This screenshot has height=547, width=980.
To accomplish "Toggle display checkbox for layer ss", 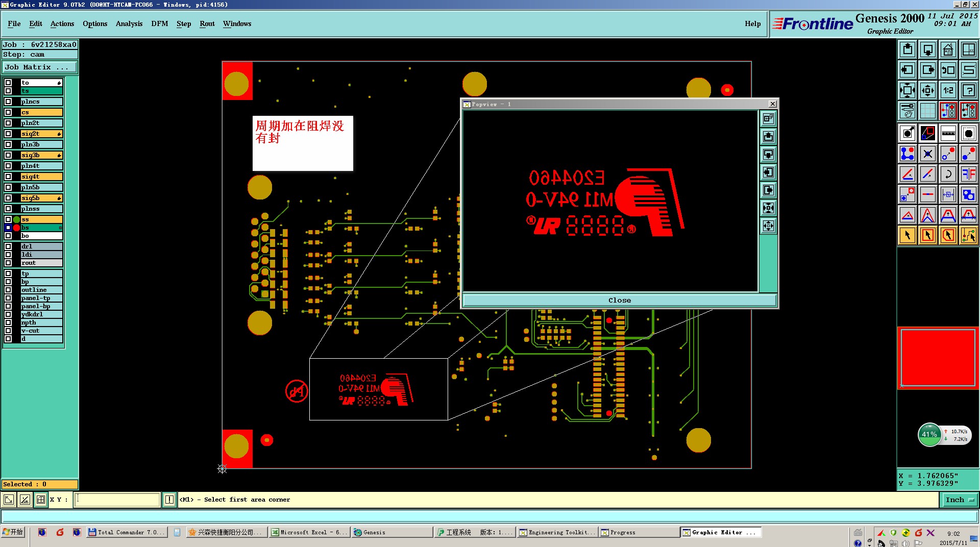I will point(8,219).
